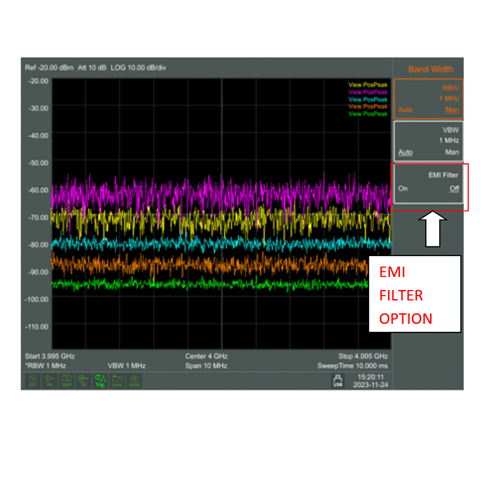Click the LOG 10.00 dB/div readout
Image resolution: width=500 pixels, height=500 pixels.
pyautogui.click(x=138, y=68)
